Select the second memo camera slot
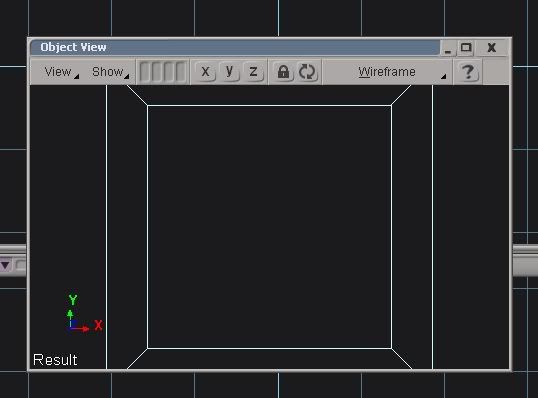This screenshot has width=538, height=398. [157, 72]
